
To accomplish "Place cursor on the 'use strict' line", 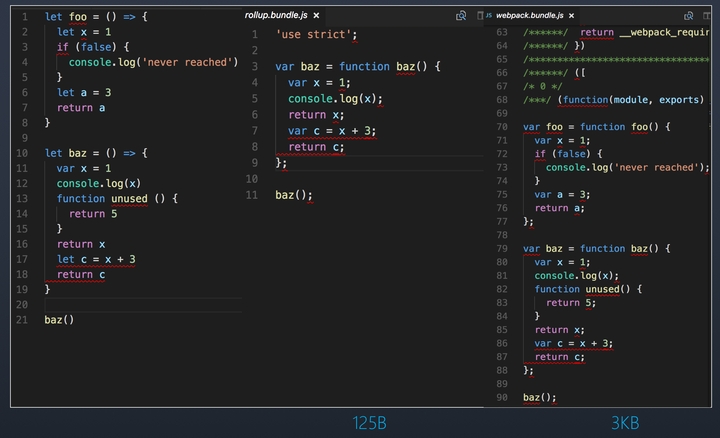I will [316, 35].
